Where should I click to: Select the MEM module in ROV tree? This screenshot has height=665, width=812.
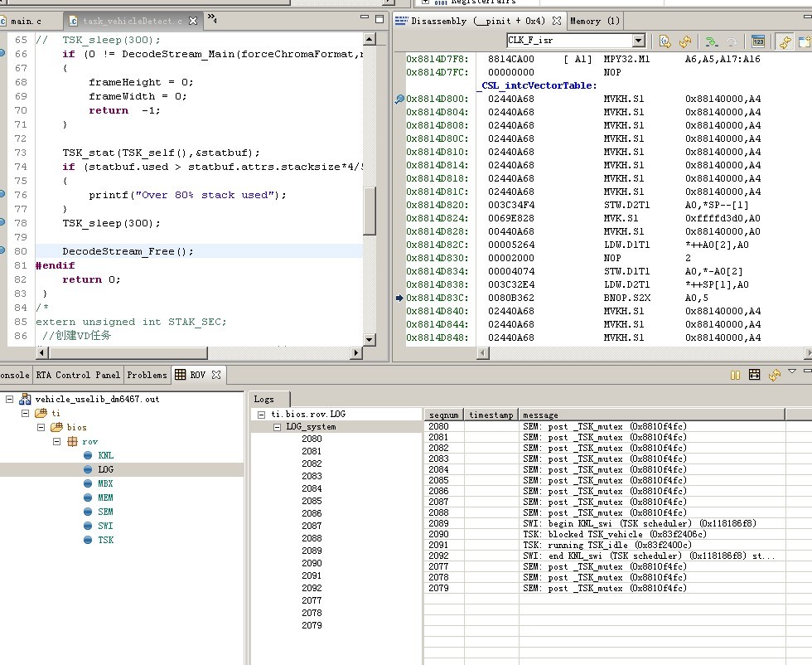(x=105, y=498)
